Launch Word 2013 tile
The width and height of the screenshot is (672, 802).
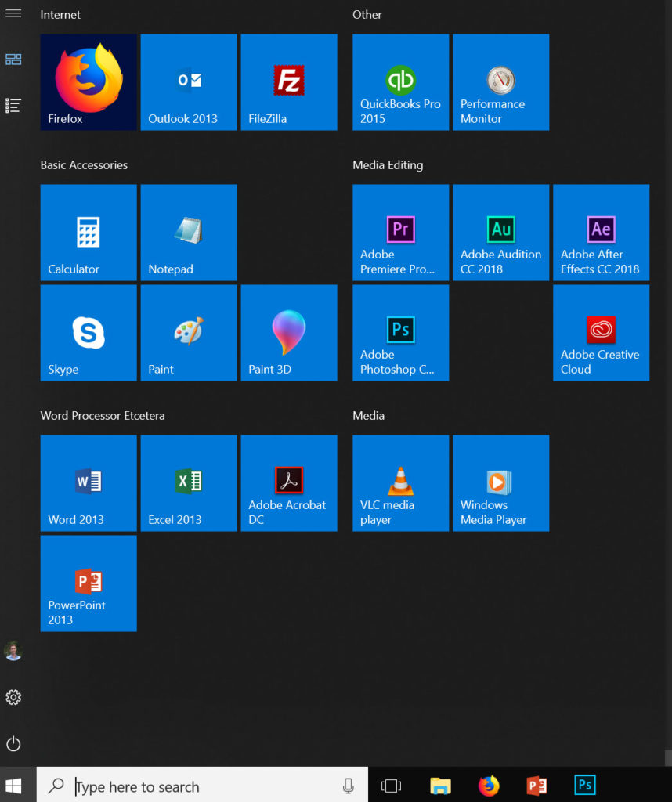pos(89,483)
